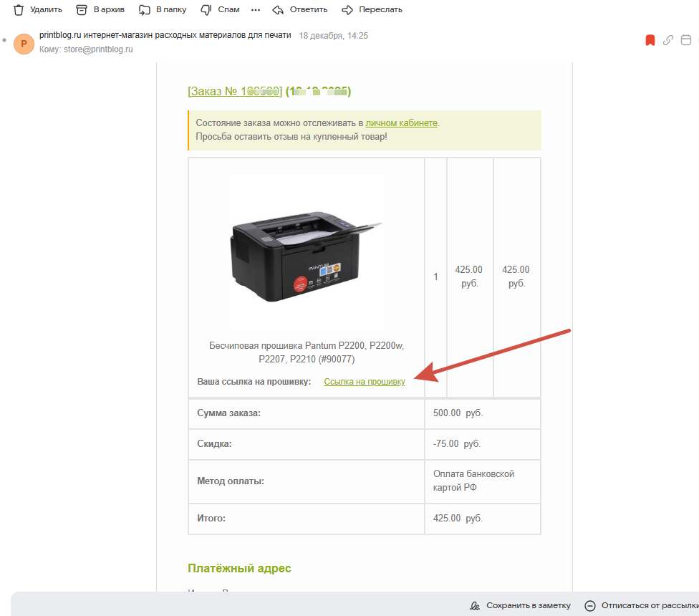Click the Удалить trash icon
The image size is (699, 616).
pyautogui.click(x=19, y=9)
